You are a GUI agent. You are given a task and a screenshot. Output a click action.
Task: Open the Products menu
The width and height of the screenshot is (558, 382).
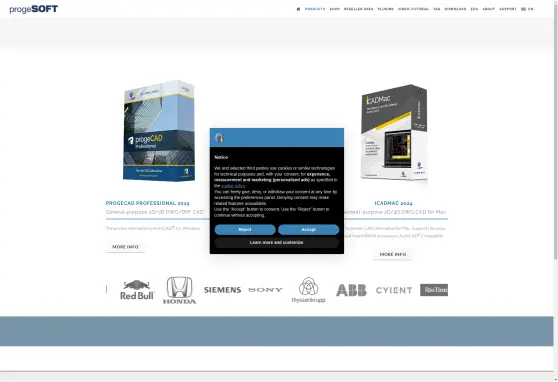(315, 9)
